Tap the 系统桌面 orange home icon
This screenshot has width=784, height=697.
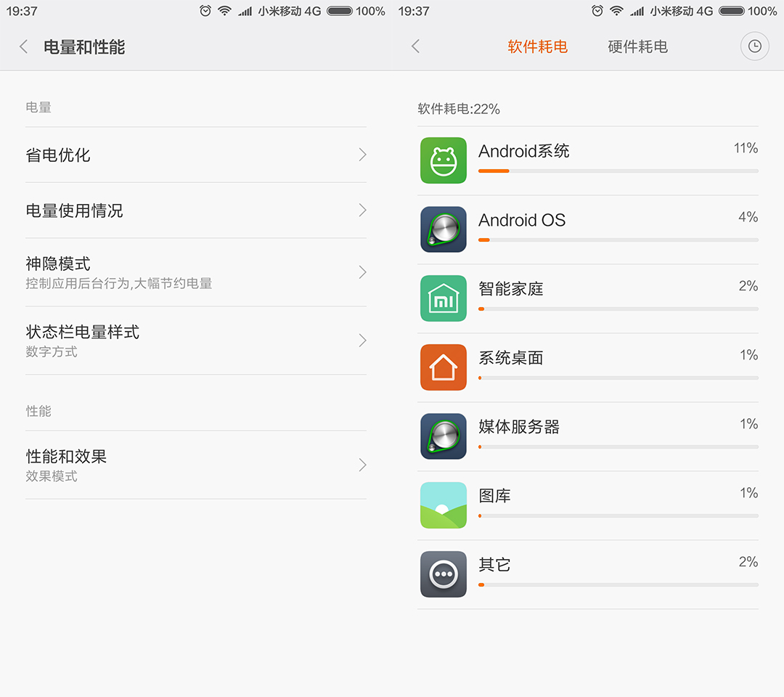[x=444, y=367]
